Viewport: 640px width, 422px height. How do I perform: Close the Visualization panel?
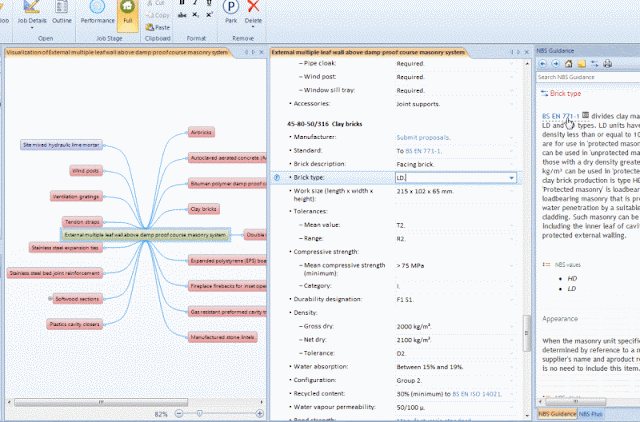[262, 52]
